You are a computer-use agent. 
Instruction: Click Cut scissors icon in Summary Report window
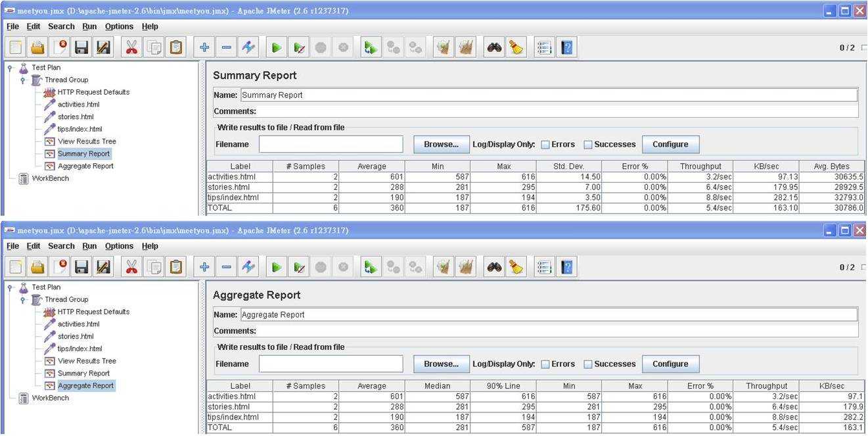tap(132, 47)
